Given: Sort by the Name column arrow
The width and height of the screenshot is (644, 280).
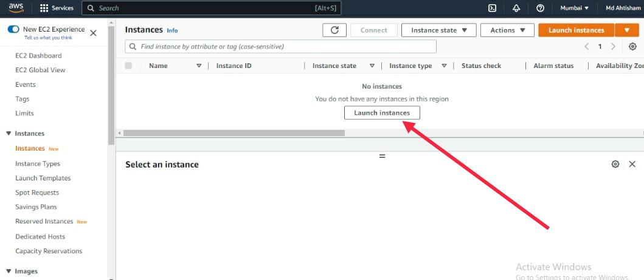Looking at the screenshot, I should (x=199, y=66).
